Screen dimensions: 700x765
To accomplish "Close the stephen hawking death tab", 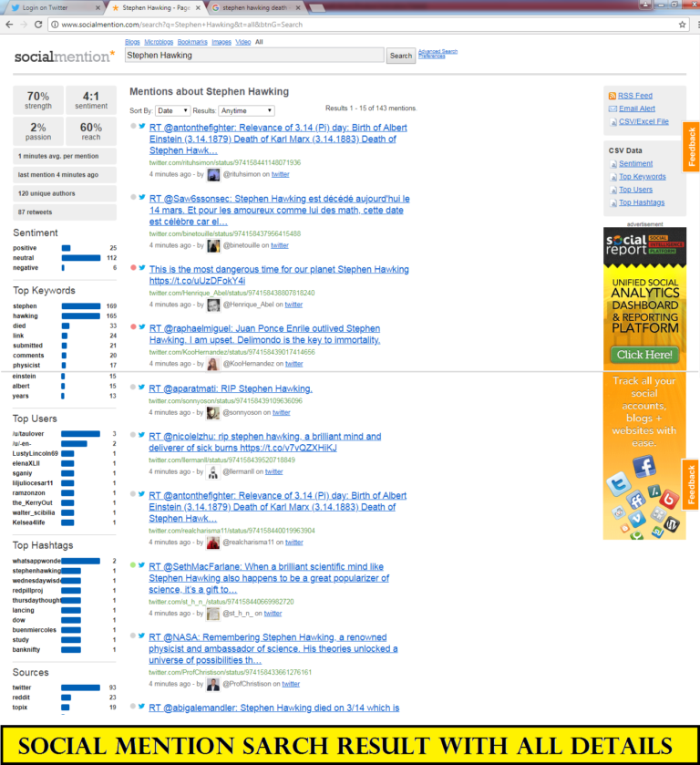I will click(x=298, y=8).
